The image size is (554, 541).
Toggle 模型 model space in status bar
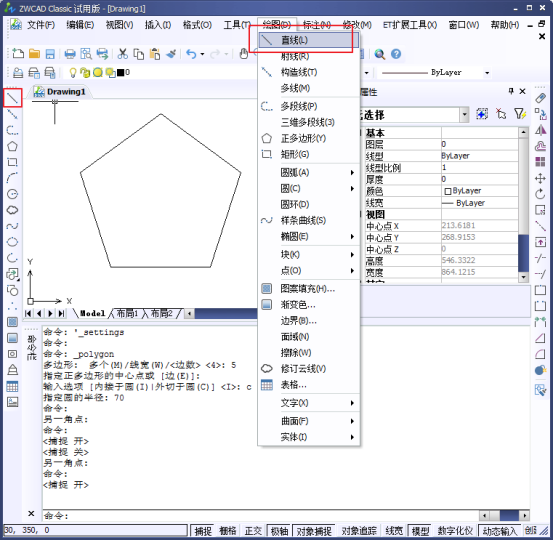420,531
